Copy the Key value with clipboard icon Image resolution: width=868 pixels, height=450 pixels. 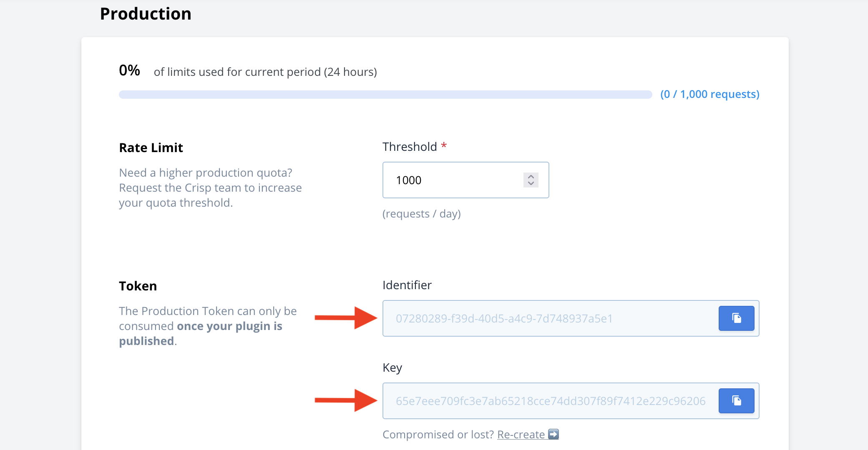[x=736, y=401]
